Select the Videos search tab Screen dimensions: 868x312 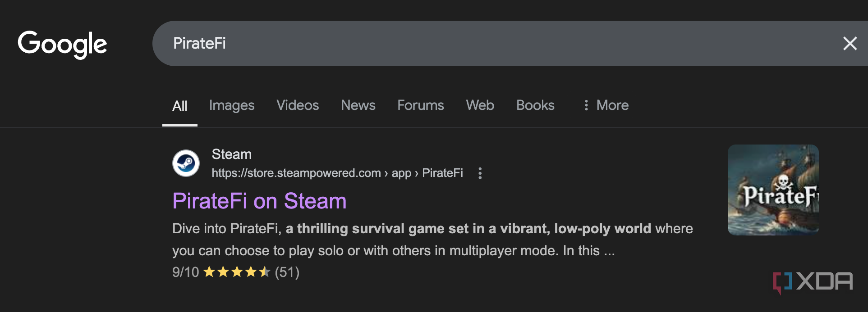point(297,105)
